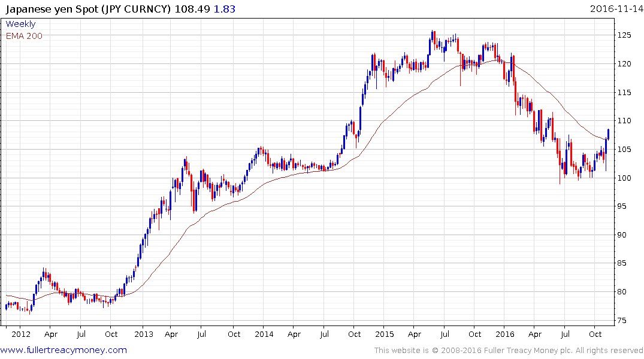Screen dimensions: 644x359
Task: Click the 125 price axis label
Action: point(624,35)
